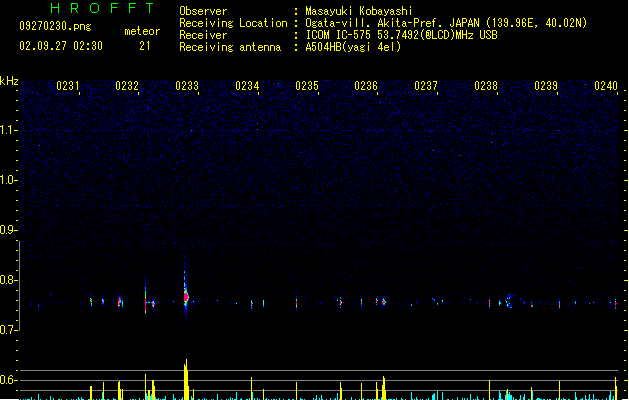The height and width of the screenshot is (400, 629).
Task: Click the 0.8 kHz frequency label
Action: tap(8, 280)
